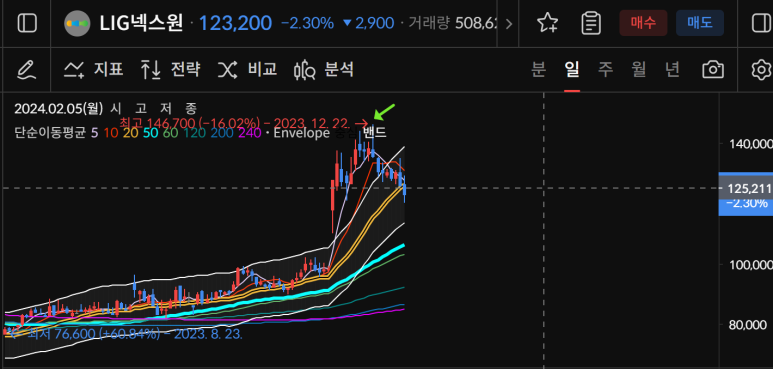Click the -2.30% change rate in header
Screen dimensions: 773x369
[x=307, y=23]
